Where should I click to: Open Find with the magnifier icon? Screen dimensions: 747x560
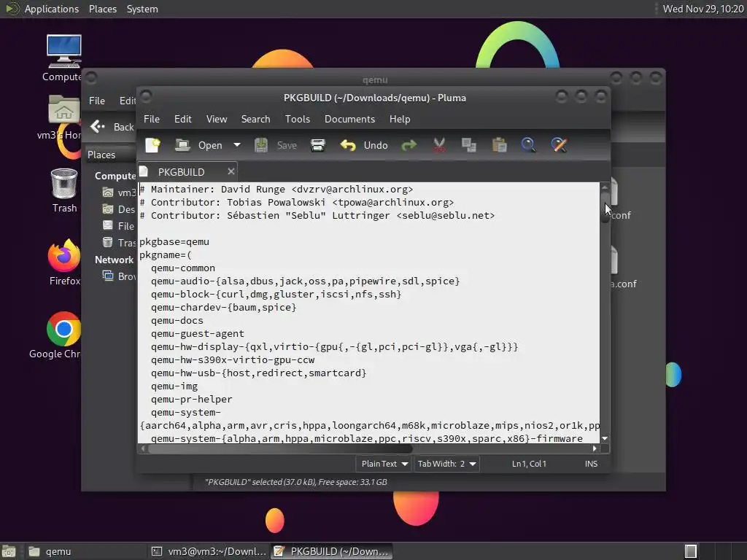(x=528, y=145)
